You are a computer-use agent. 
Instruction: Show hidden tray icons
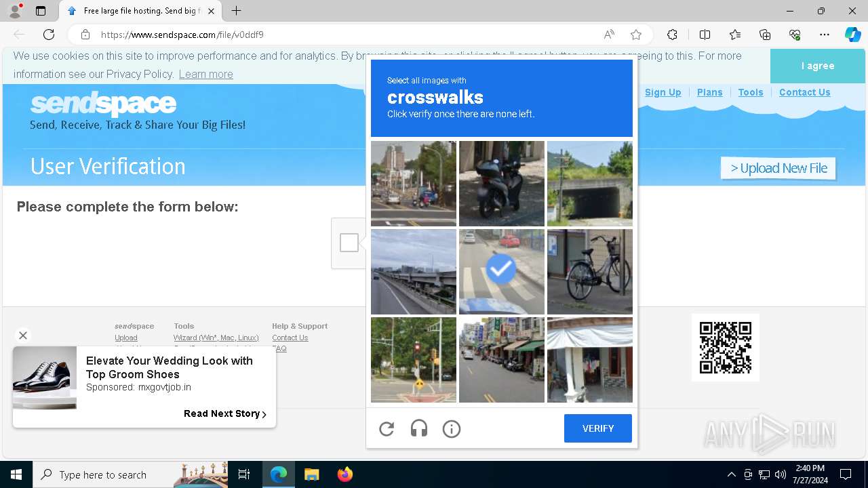click(x=731, y=474)
